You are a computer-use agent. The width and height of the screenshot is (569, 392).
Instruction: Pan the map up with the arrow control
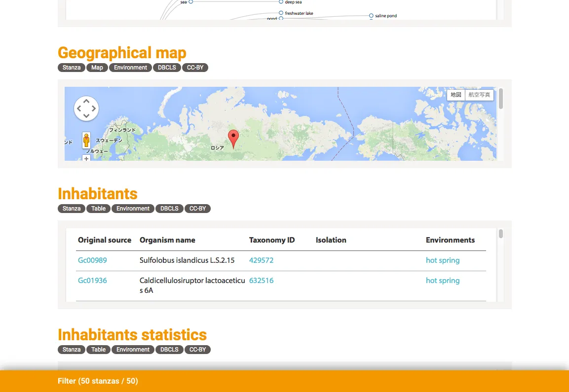pyautogui.click(x=86, y=102)
